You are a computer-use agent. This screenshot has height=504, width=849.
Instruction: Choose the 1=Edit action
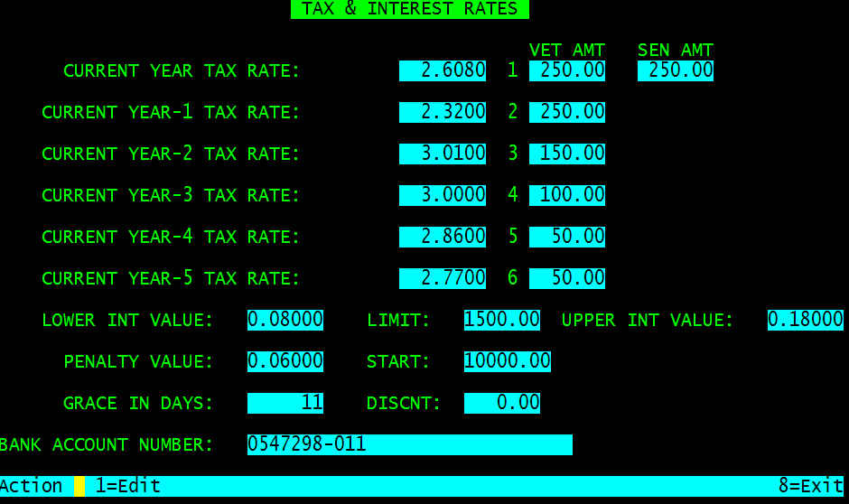coord(127,486)
